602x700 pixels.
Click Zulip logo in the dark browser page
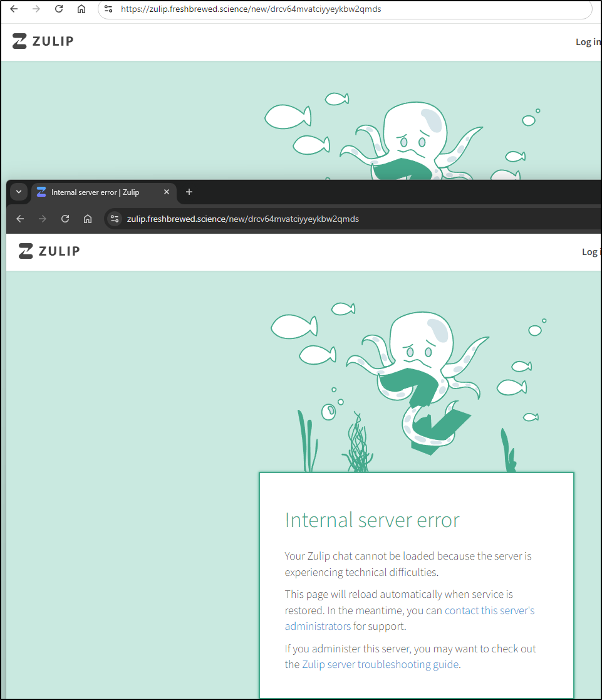point(49,251)
